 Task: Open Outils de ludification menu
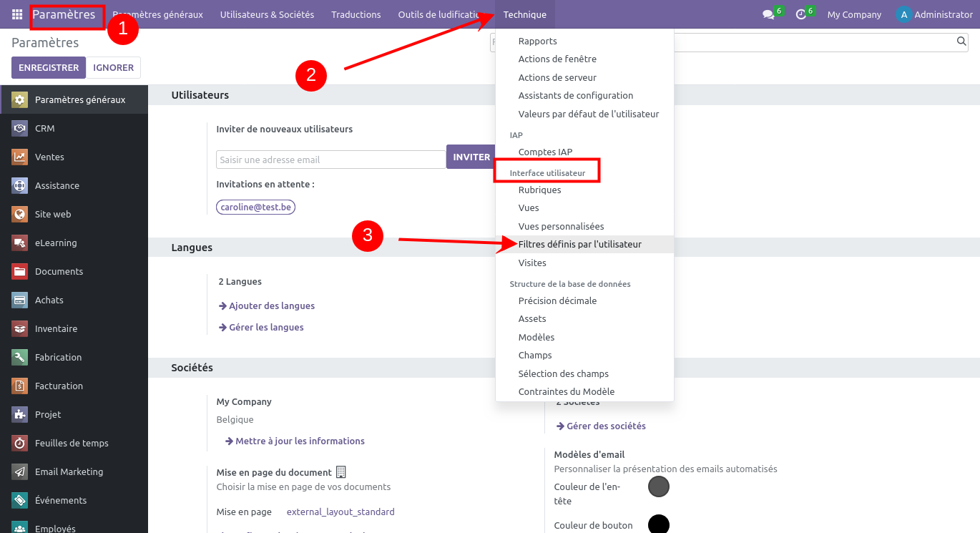point(442,14)
